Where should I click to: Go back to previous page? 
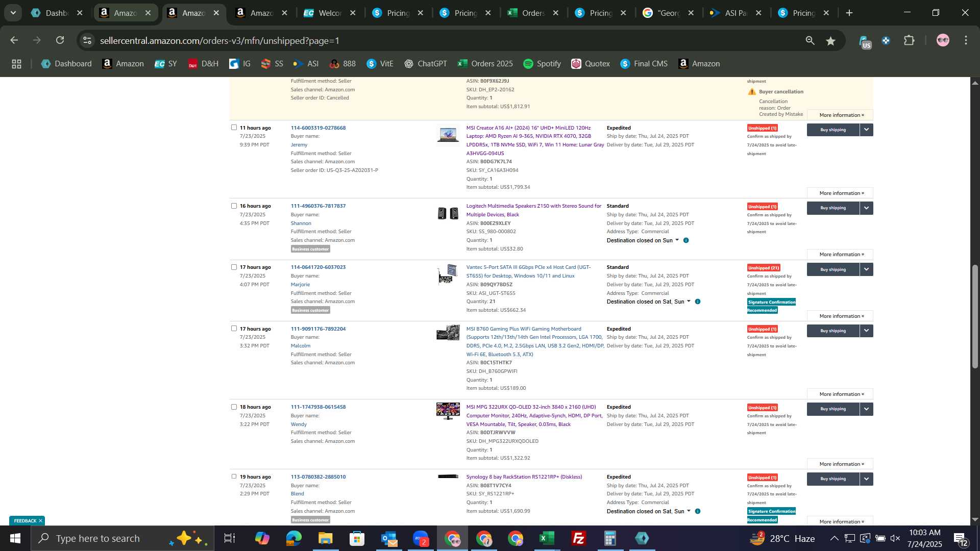pyautogui.click(x=14, y=40)
